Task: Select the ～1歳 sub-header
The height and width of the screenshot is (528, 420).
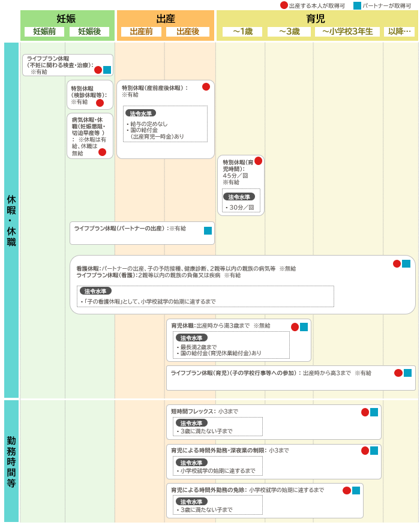Action: [243, 32]
